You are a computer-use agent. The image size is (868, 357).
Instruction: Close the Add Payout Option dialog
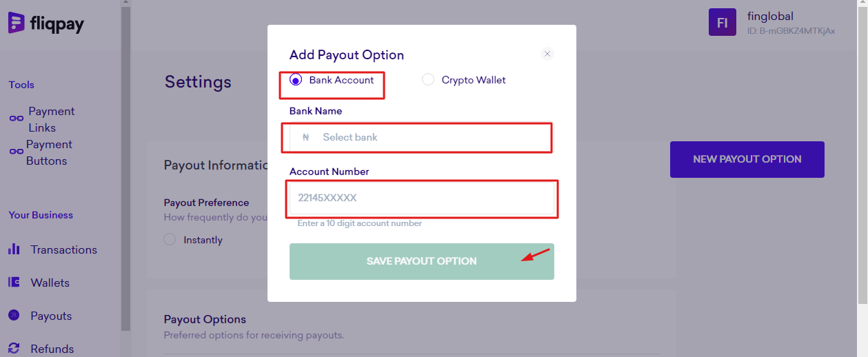point(547,54)
